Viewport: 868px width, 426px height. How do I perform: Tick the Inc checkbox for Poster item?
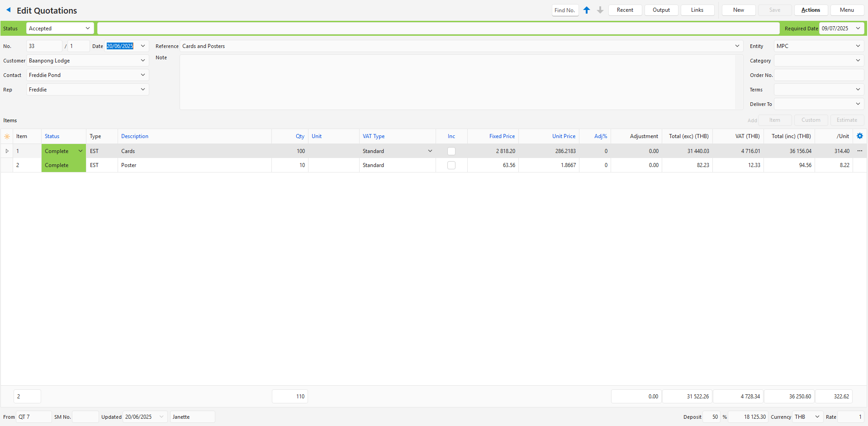(451, 165)
